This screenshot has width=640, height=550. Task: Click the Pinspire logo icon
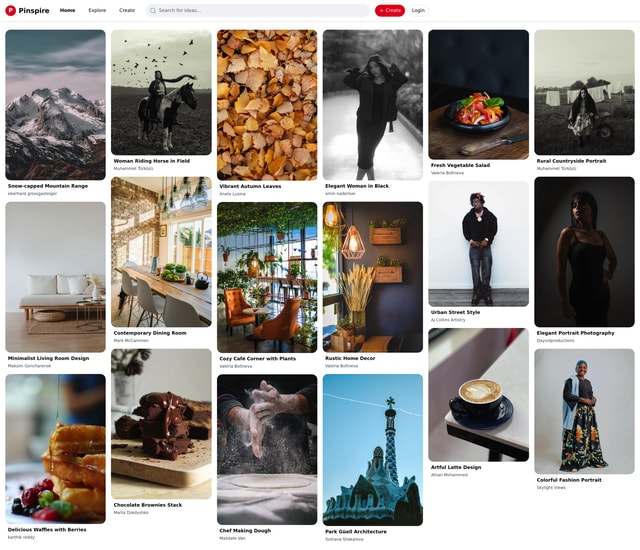pyautogui.click(x=11, y=10)
